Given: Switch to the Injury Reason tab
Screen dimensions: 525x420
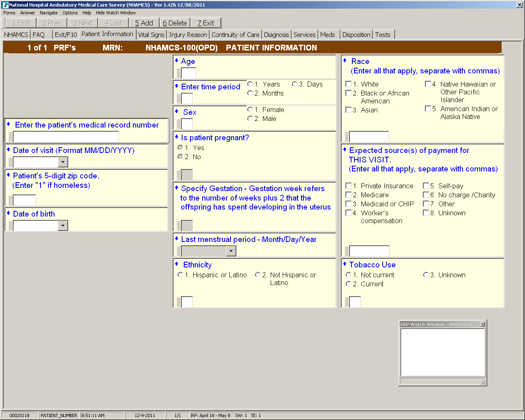Looking at the screenshot, I should point(188,35).
